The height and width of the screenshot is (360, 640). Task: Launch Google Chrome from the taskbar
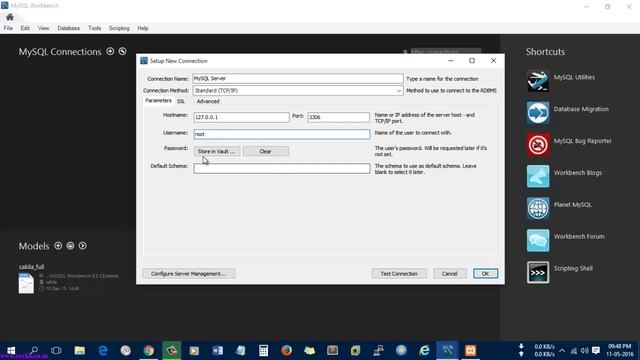pyautogui.click(x=149, y=351)
